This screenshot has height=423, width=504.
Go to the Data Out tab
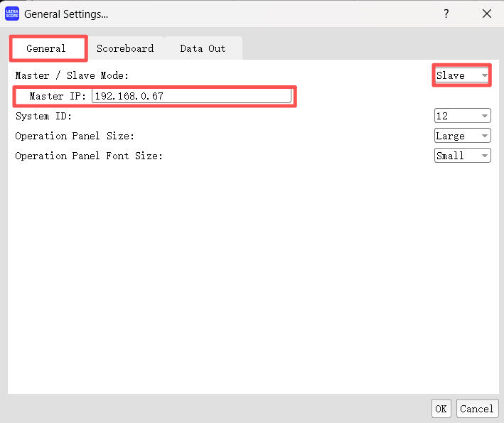coord(203,48)
